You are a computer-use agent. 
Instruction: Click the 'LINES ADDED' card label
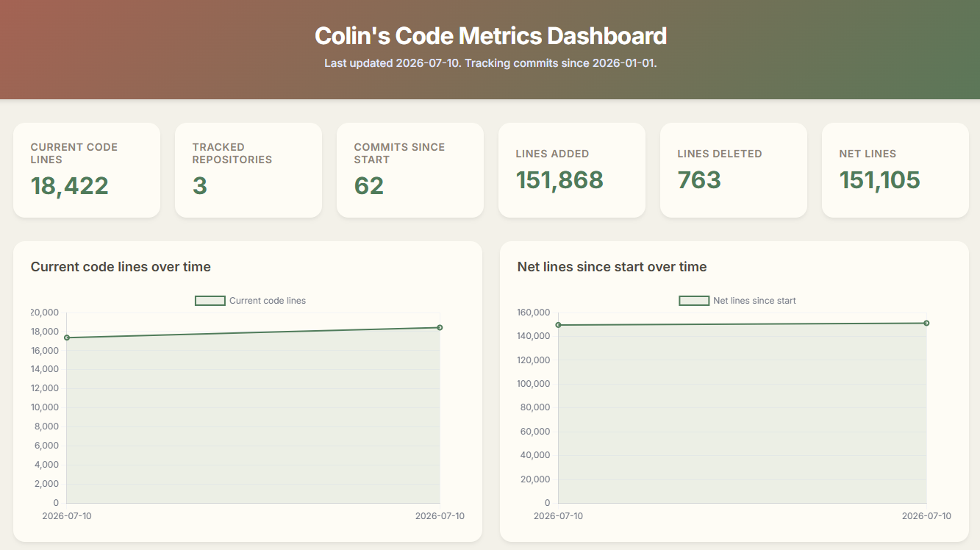tap(552, 154)
